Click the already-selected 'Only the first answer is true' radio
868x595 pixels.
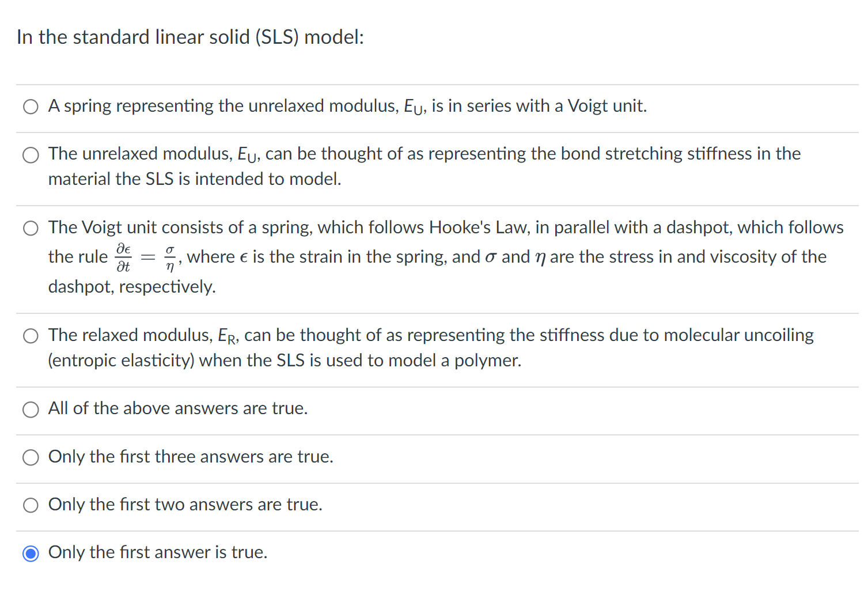pyautogui.click(x=31, y=553)
